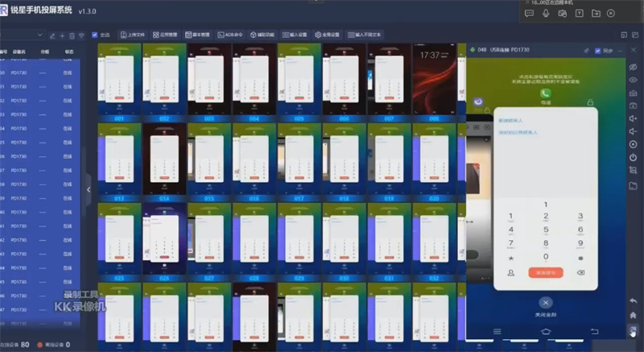Screen dimensions: 644x352
Task: Click the back arrow icon in right sidebar
Action: coord(633,300)
